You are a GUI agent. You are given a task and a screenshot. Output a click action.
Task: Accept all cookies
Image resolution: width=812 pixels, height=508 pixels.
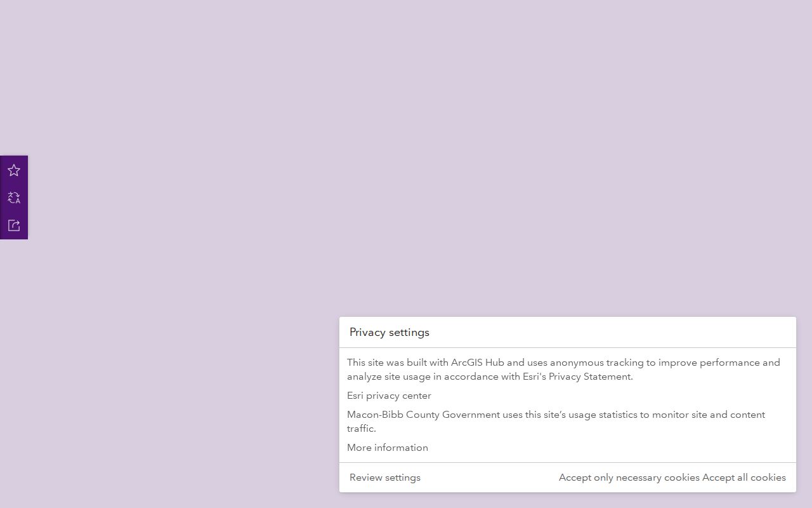[x=744, y=478]
